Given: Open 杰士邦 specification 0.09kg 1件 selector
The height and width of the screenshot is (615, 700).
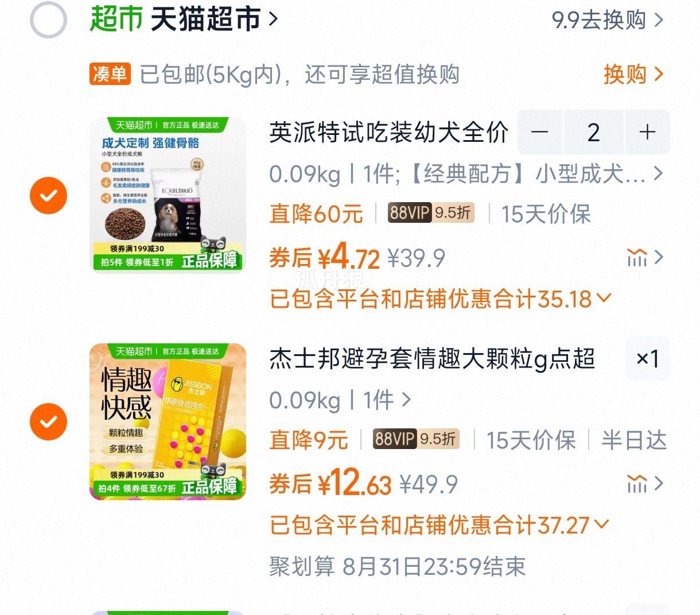Looking at the screenshot, I should click(340, 400).
